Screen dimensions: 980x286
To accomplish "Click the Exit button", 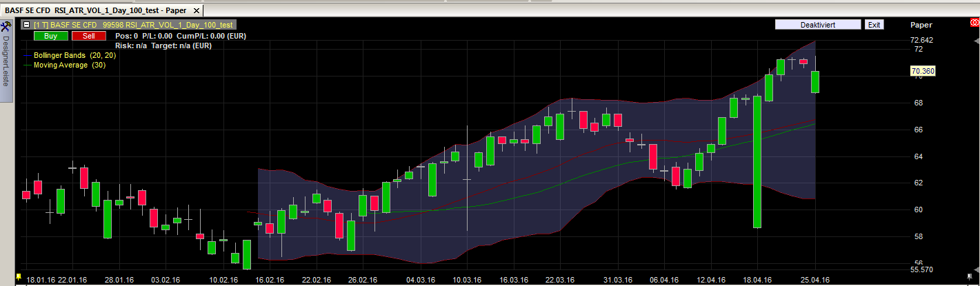I will point(874,25).
